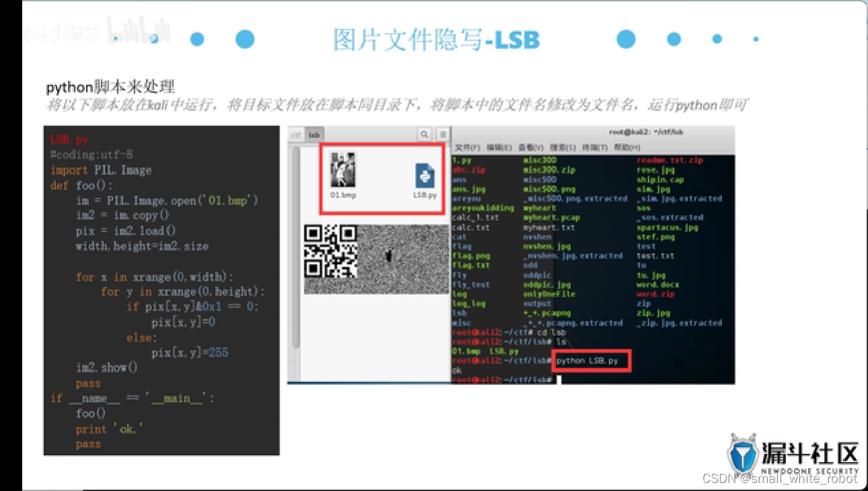This screenshot has height=491, width=868.
Task: Click 'rose.jpg' in the terminal listing
Action: coord(655,170)
